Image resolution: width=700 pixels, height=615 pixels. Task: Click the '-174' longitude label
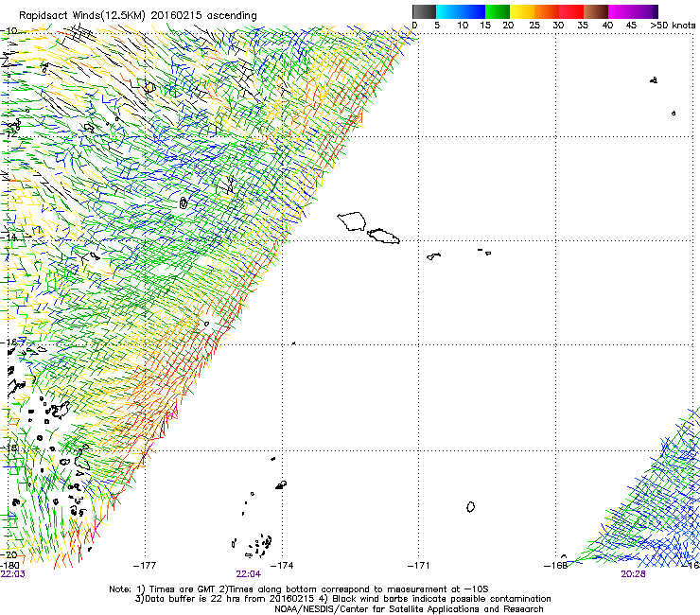click(282, 566)
